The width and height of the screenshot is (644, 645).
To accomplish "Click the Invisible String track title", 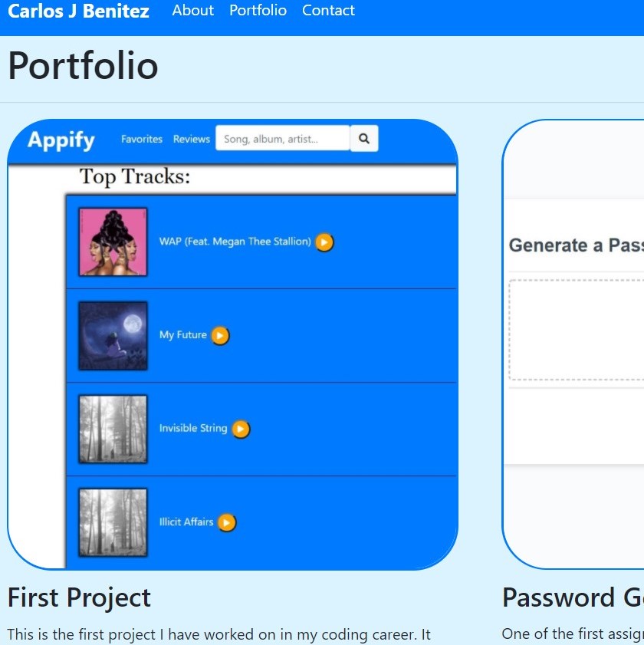I will pyautogui.click(x=193, y=428).
